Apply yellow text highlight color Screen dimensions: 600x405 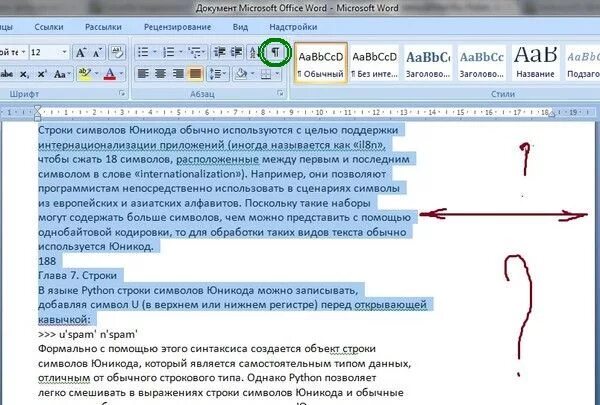(84, 73)
